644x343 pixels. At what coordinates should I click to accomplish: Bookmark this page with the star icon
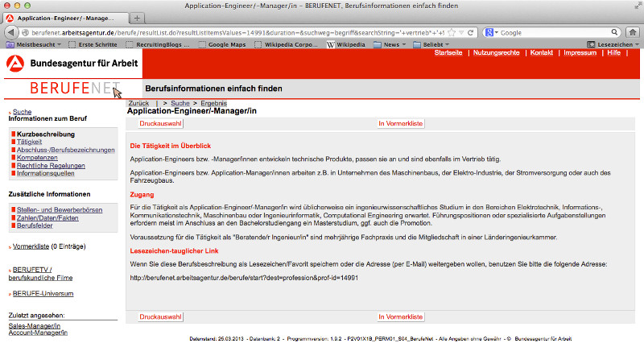click(x=452, y=32)
